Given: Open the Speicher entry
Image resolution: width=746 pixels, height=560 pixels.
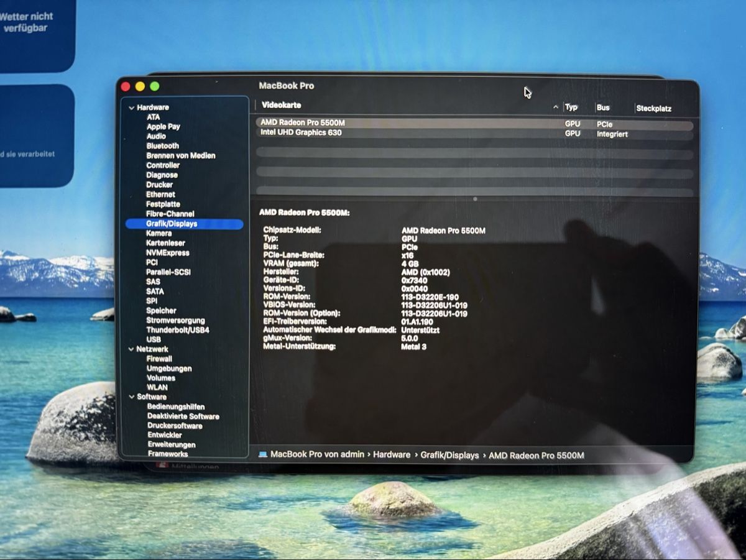Looking at the screenshot, I should 161,311.
